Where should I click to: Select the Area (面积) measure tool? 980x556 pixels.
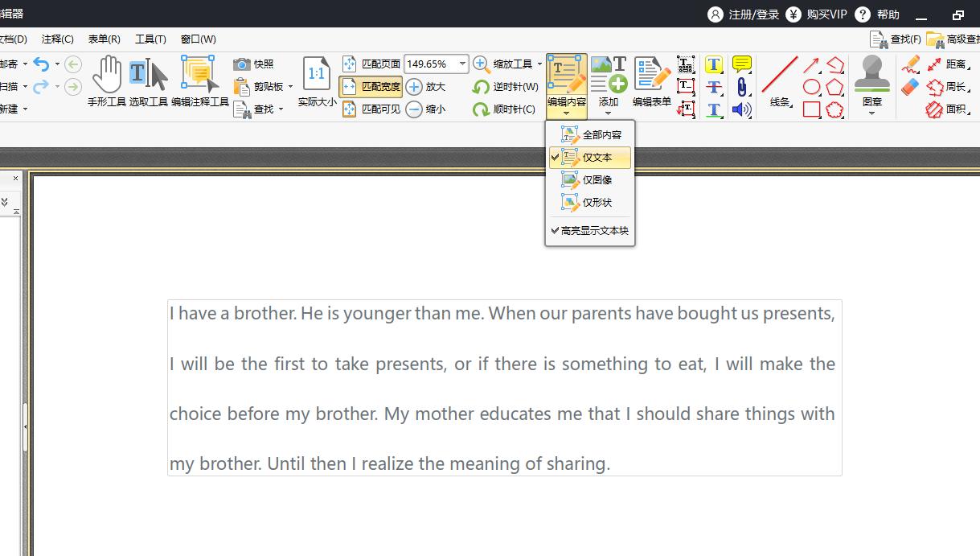coord(947,109)
